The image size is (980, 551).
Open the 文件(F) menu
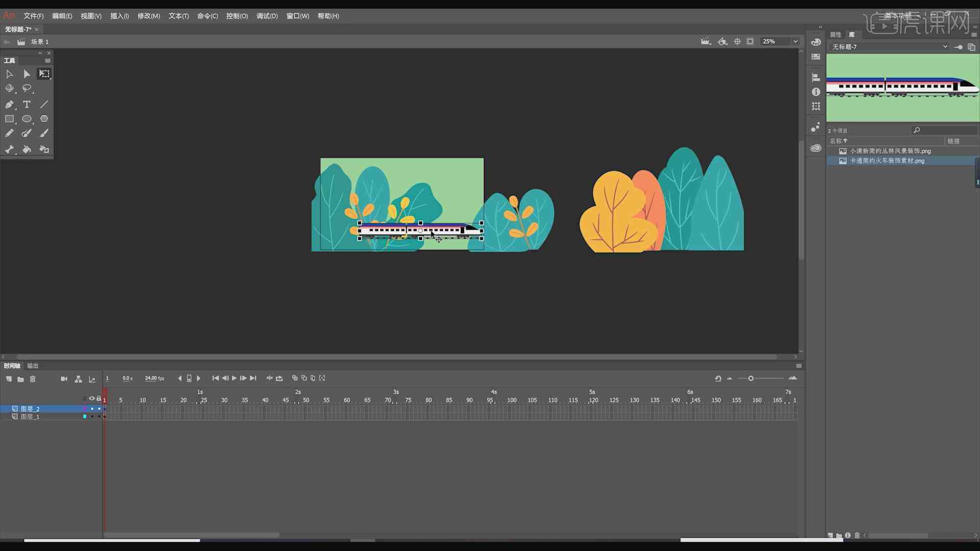33,16
